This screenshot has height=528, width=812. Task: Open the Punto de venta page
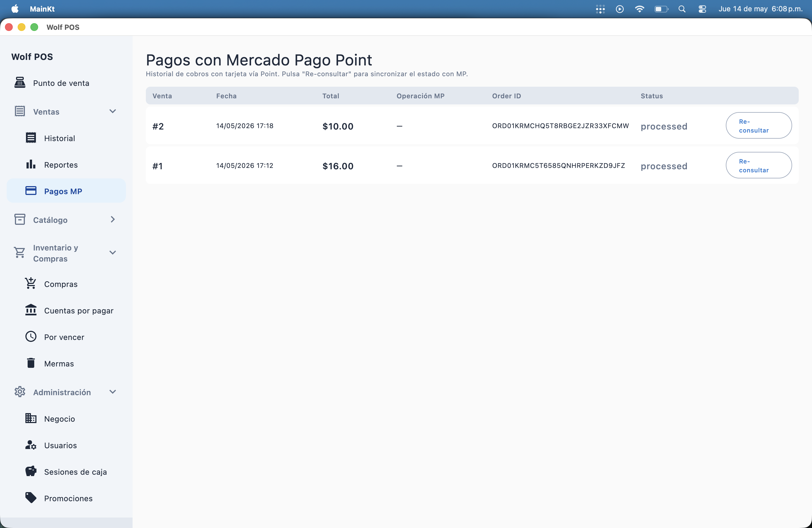(x=66, y=83)
